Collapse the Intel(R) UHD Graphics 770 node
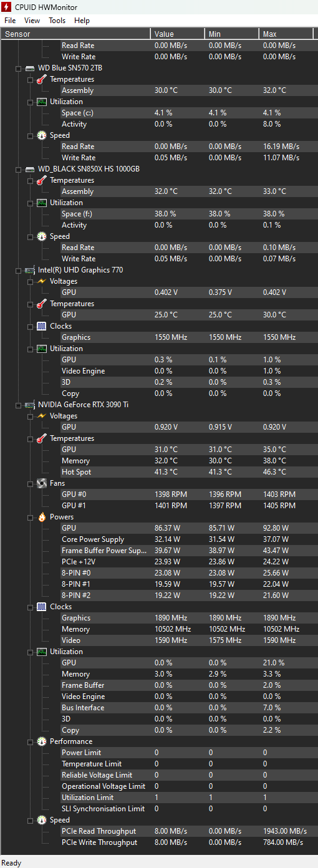Viewport: 318px width, 868px height. click(17, 270)
